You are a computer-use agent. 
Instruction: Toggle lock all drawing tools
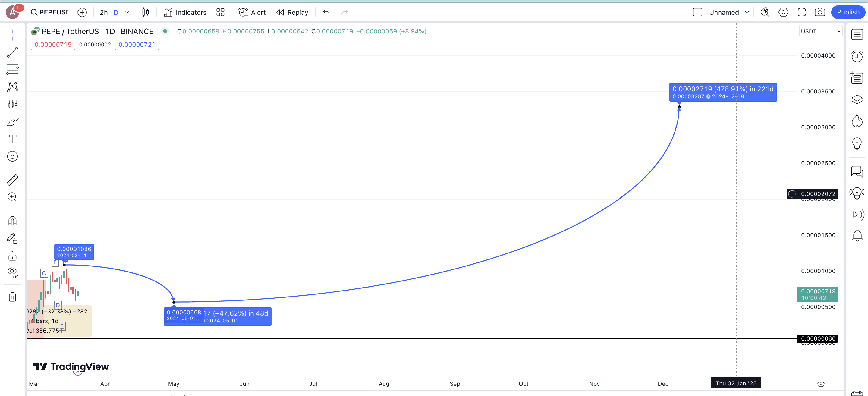12,256
